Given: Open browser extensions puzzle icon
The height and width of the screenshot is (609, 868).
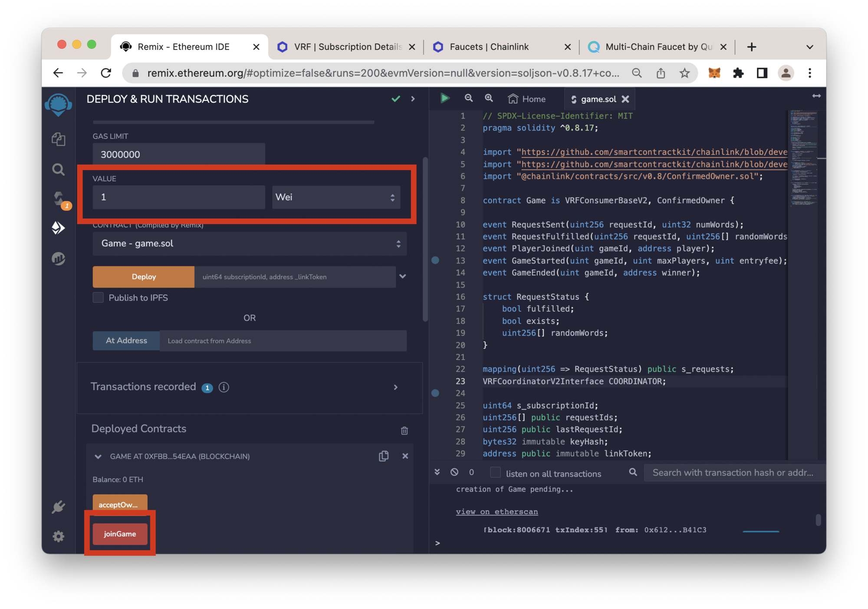Looking at the screenshot, I should tap(738, 73).
